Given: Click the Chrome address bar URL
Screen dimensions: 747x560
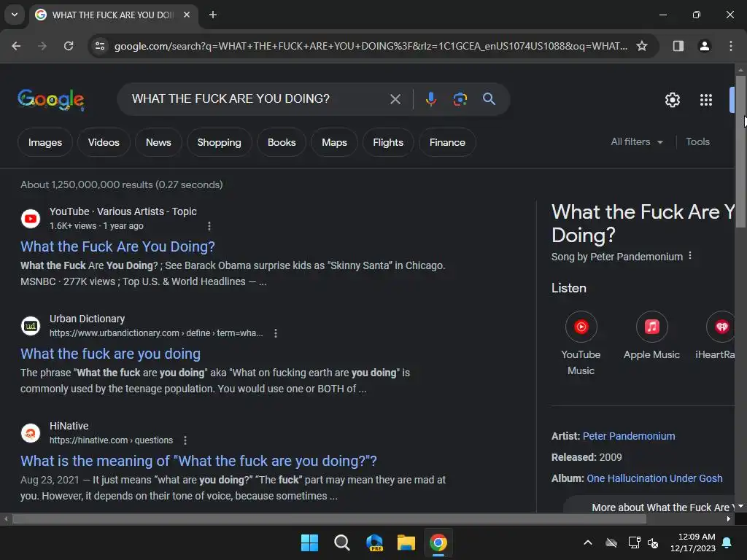Looking at the screenshot, I should (371, 46).
